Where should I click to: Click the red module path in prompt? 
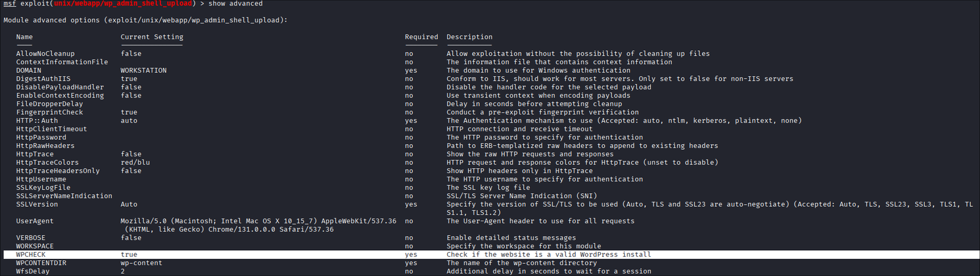click(x=123, y=4)
